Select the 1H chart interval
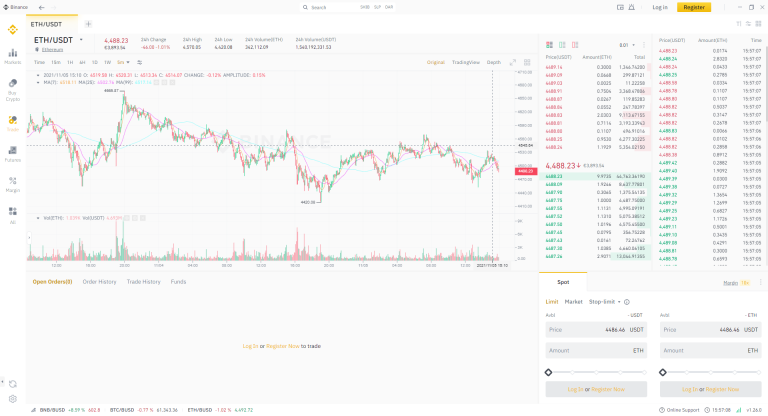The height and width of the screenshot is (416, 768). point(70,62)
